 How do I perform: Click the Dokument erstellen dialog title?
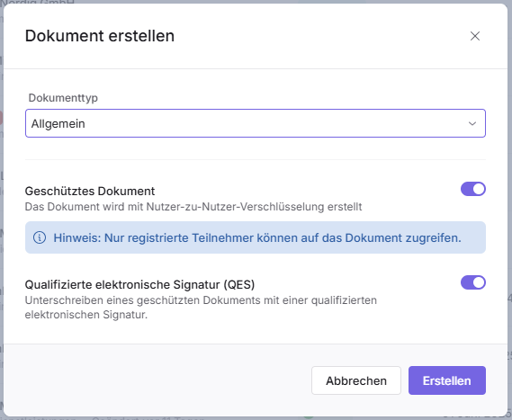click(100, 36)
